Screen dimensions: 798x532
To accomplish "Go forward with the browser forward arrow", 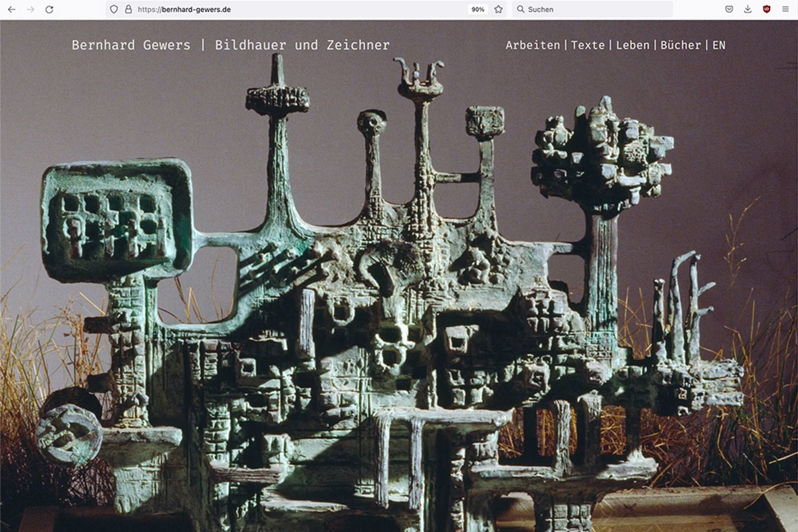I will click(31, 9).
